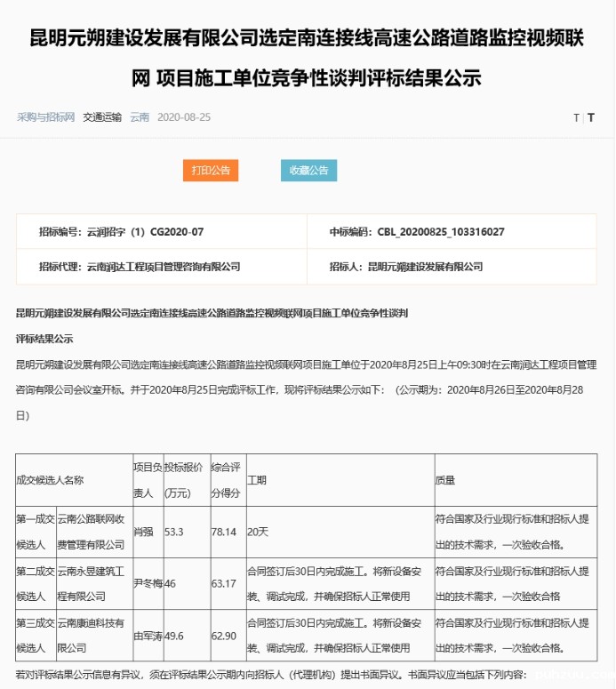Click the larger bold T font icon
This screenshot has height=689, width=616.
pos(591,118)
